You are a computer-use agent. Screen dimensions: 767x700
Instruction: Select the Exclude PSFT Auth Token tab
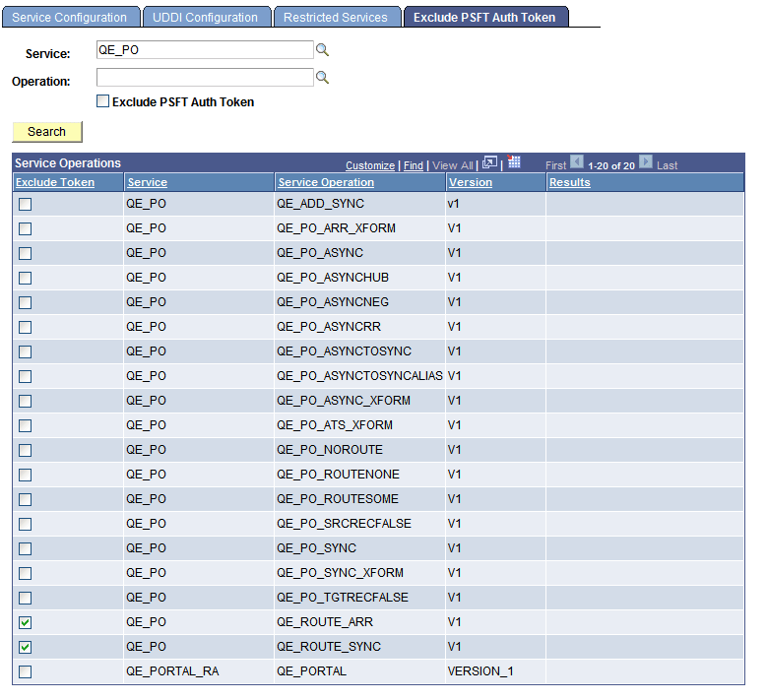484,18
